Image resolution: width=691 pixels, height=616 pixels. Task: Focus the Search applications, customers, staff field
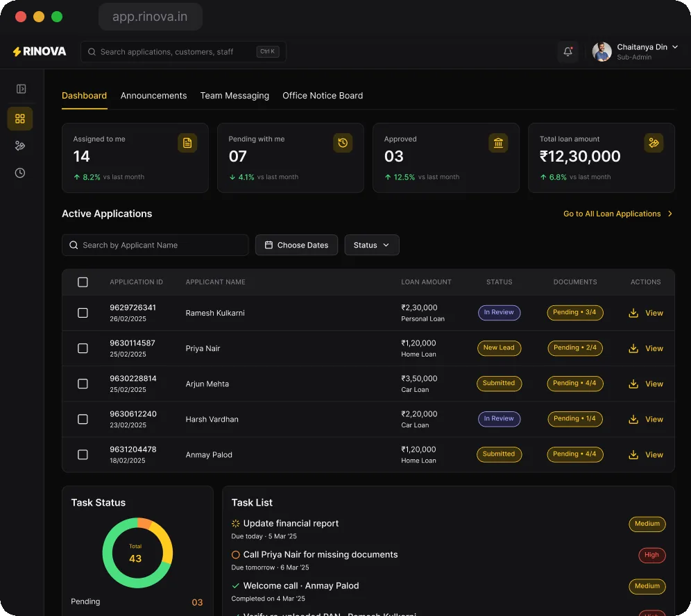coord(183,52)
